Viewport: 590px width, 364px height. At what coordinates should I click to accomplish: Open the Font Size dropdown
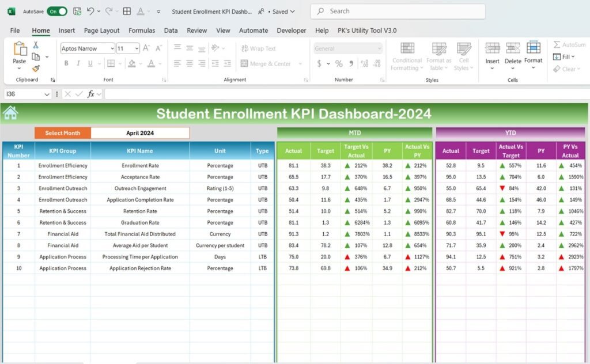point(137,48)
